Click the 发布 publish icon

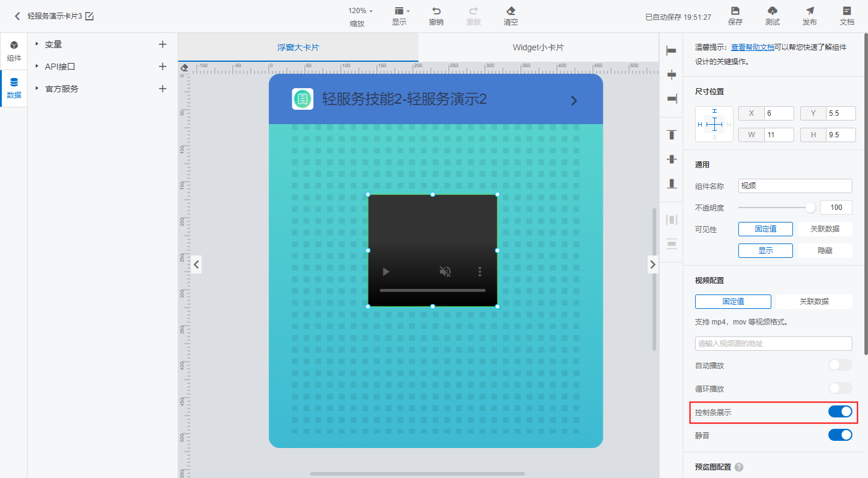pos(810,11)
